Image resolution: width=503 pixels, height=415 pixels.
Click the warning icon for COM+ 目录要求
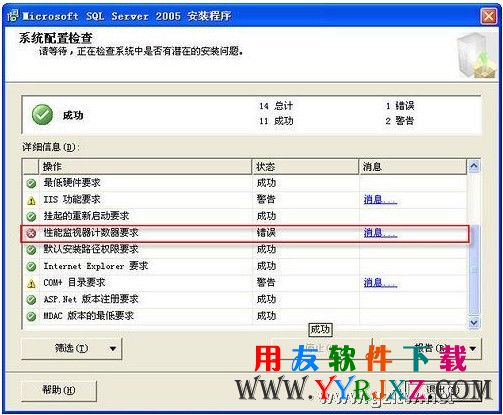coord(31,283)
